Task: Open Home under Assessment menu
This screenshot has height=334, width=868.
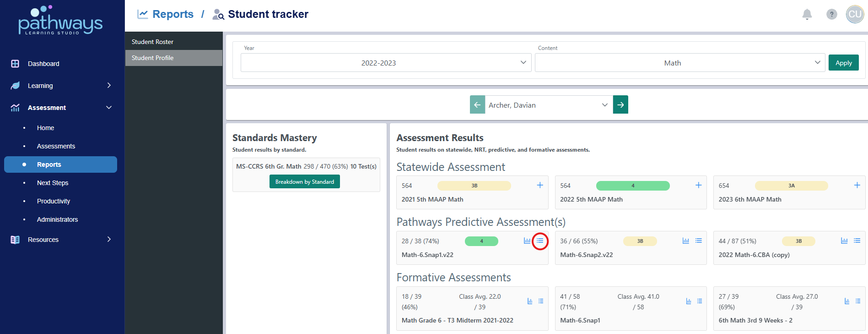Action: tap(45, 128)
